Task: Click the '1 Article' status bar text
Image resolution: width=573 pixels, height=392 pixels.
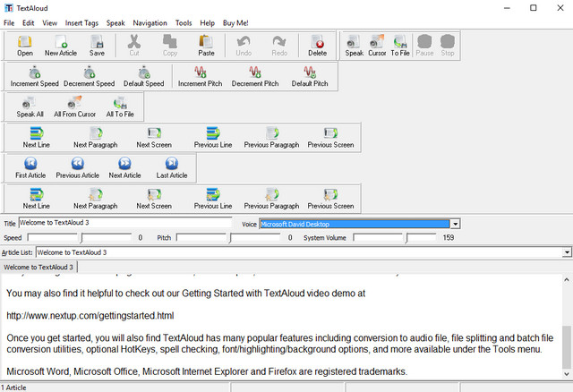Action: [x=13, y=388]
